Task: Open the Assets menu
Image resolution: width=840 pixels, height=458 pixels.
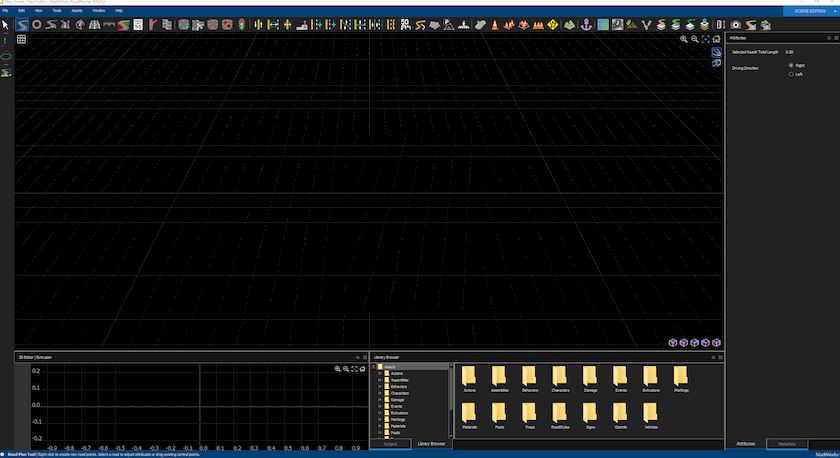Action: [76, 10]
